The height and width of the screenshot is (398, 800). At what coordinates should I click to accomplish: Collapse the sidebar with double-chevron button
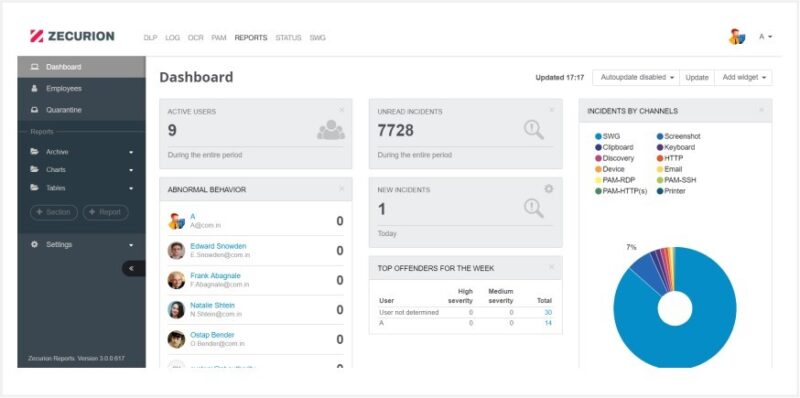point(134,268)
